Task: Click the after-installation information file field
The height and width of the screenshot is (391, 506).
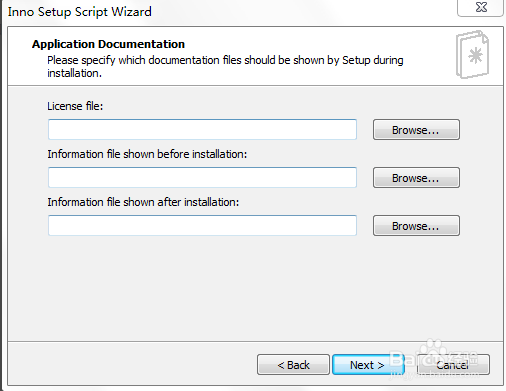Action: [202, 225]
